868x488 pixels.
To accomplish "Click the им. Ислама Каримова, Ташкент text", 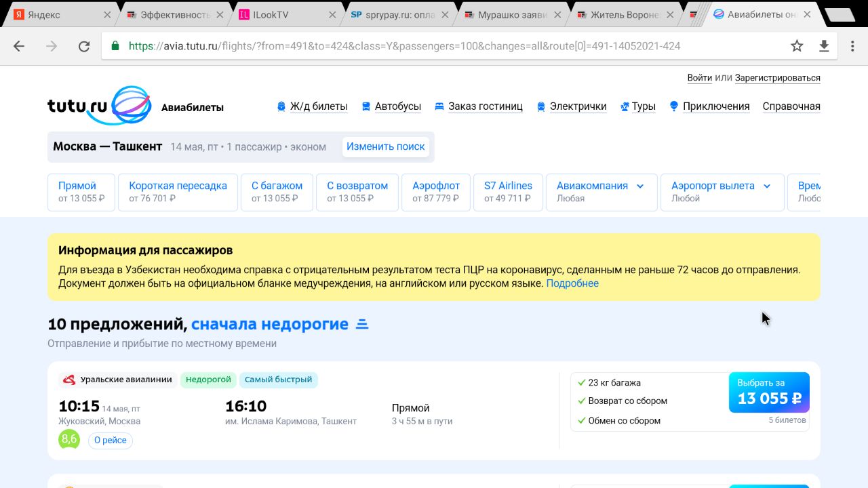I will tap(291, 422).
